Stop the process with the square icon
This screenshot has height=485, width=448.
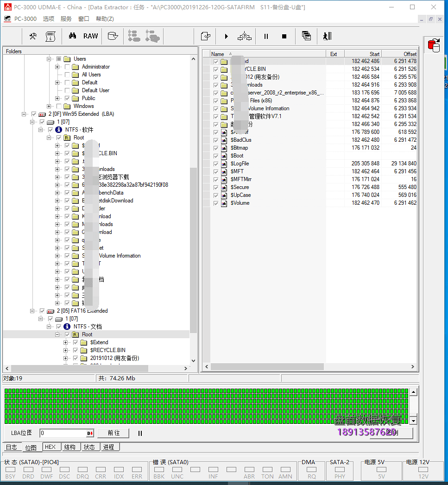284,37
